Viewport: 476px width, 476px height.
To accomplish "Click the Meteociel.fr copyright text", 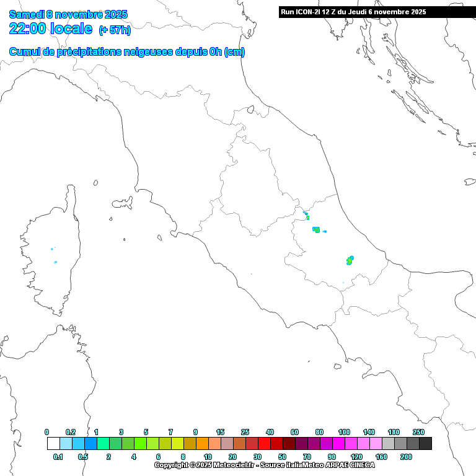I will (x=265, y=465).
